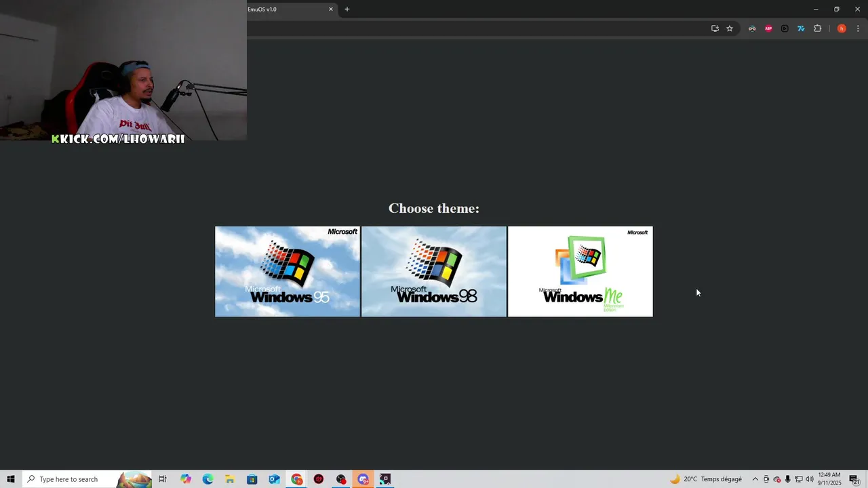Screen dimensions: 868x488
Task: Open File Explorer from the taskbar
Action: tap(230, 479)
